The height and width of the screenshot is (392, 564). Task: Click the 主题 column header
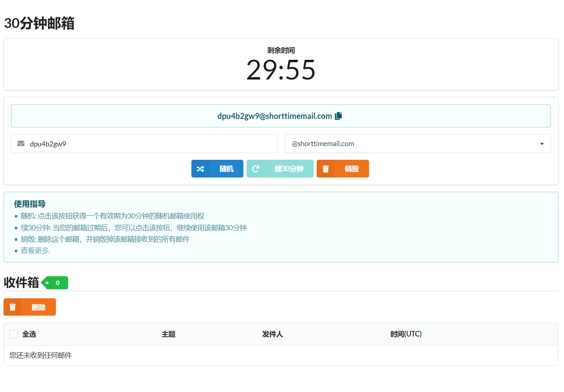tap(169, 334)
